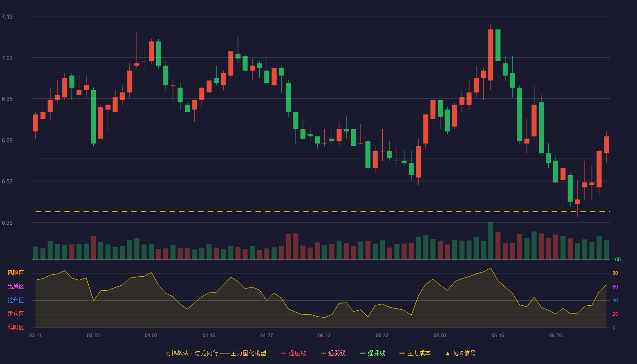Click the 04-27 date label
This screenshot has height=364, width=637.
pyautogui.click(x=267, y=335)
